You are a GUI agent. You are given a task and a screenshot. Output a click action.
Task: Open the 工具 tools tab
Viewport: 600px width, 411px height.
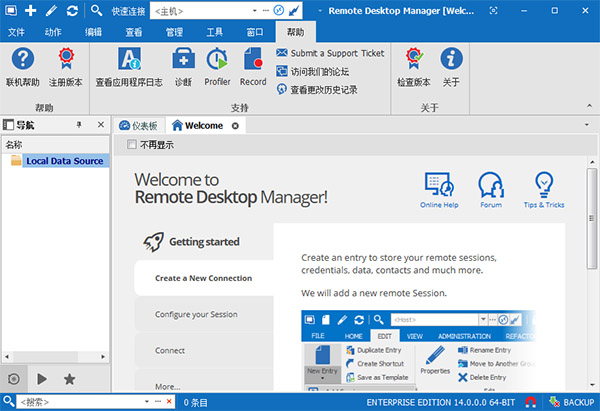214,32
